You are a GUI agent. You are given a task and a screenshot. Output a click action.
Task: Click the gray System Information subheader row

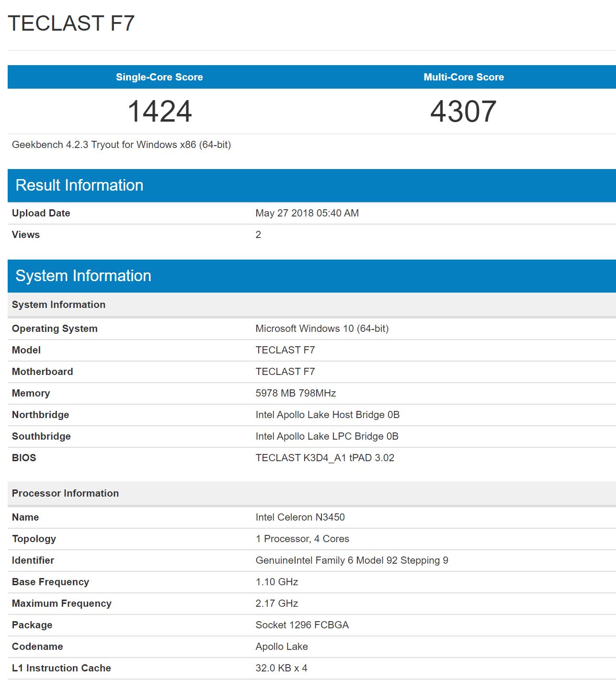point(312,305)
